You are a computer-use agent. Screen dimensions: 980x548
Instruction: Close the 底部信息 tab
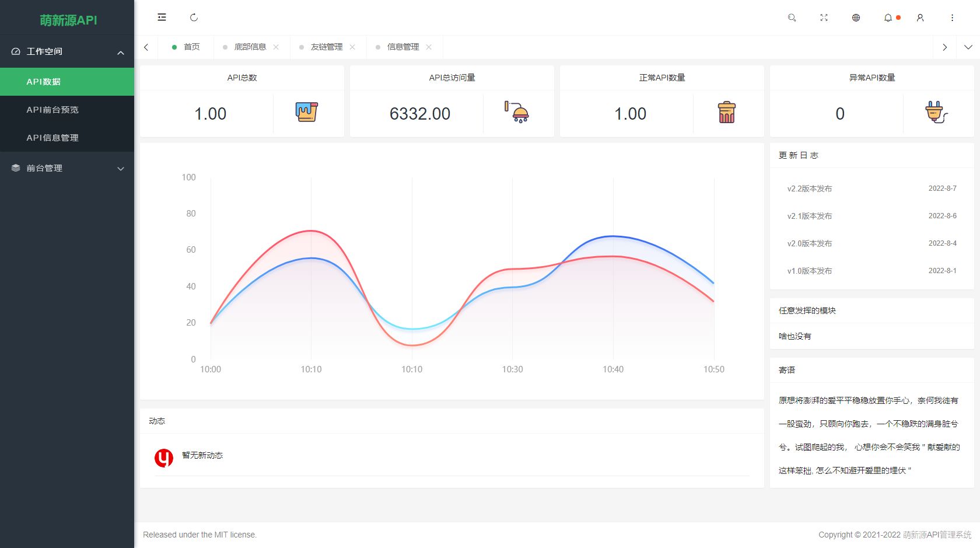(276, 47)
